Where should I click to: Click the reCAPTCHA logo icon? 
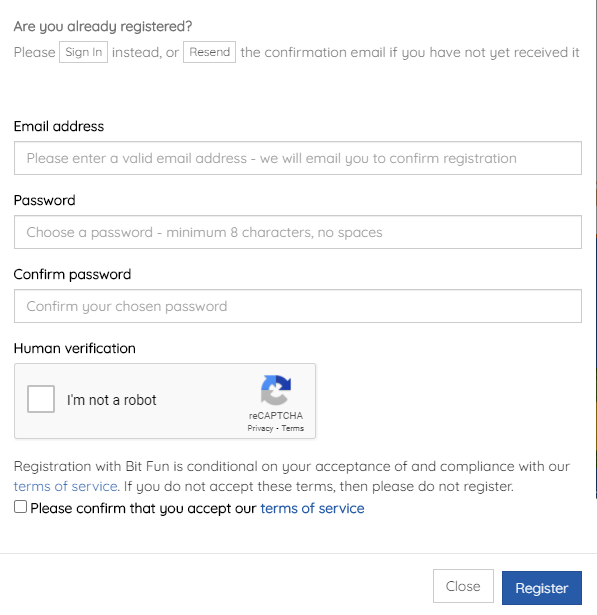[276, 390]
